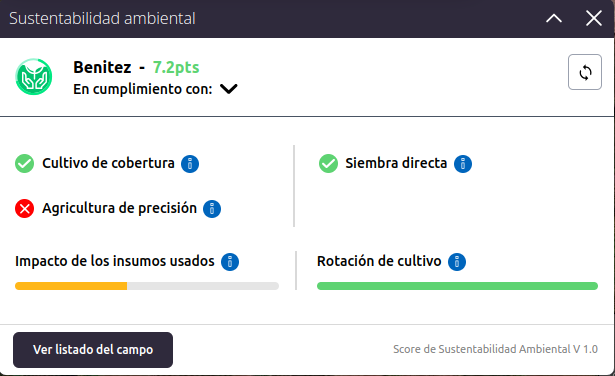615x376 pixels.
Task: Click the En cumplimiento con label
Action: tap(143, 89)
